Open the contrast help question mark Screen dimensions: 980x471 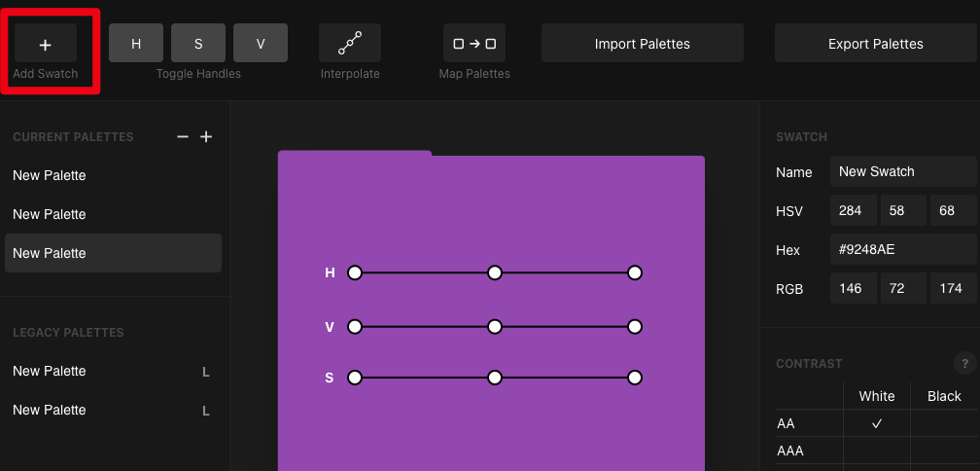[x=964, y=364]
